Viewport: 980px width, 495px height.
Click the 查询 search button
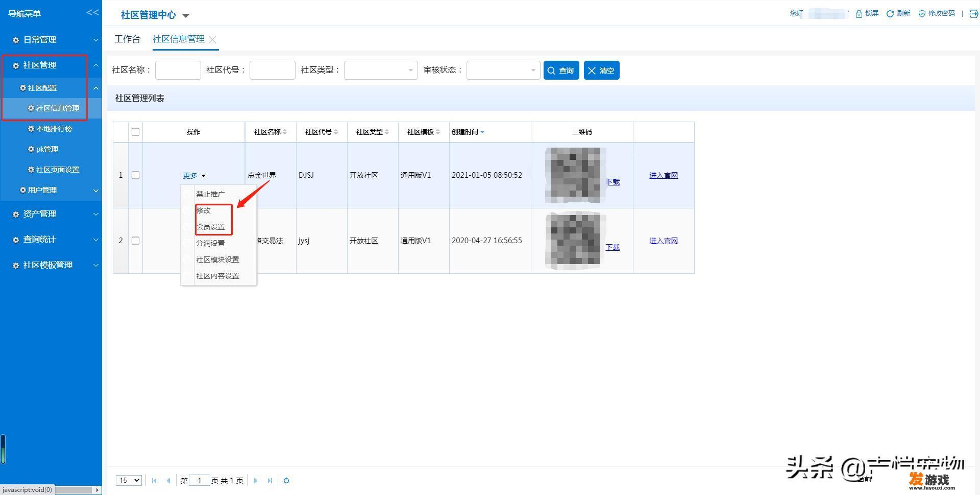[x=561, y=70]
